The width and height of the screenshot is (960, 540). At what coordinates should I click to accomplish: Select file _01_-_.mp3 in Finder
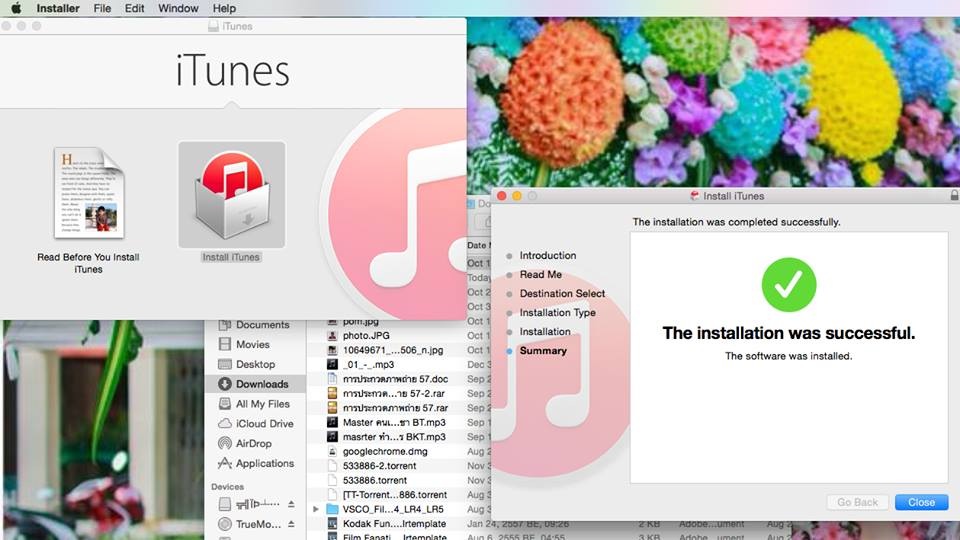click(369, 364)
